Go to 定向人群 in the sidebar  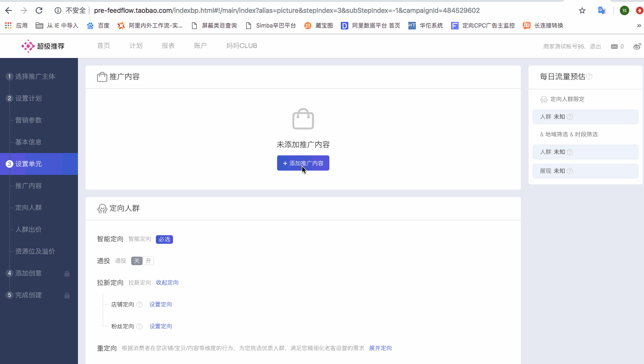pyautogui.click(x=29, y=208)
